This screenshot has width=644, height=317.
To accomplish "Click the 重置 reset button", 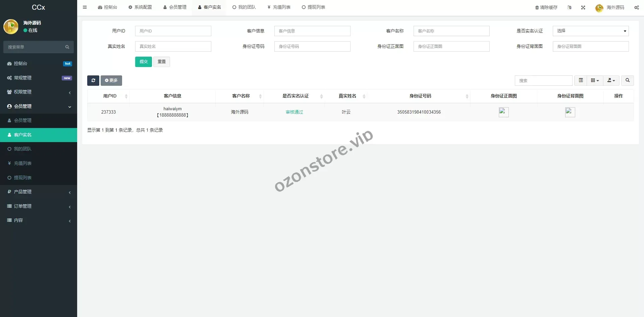I will (x=162, y=62).
